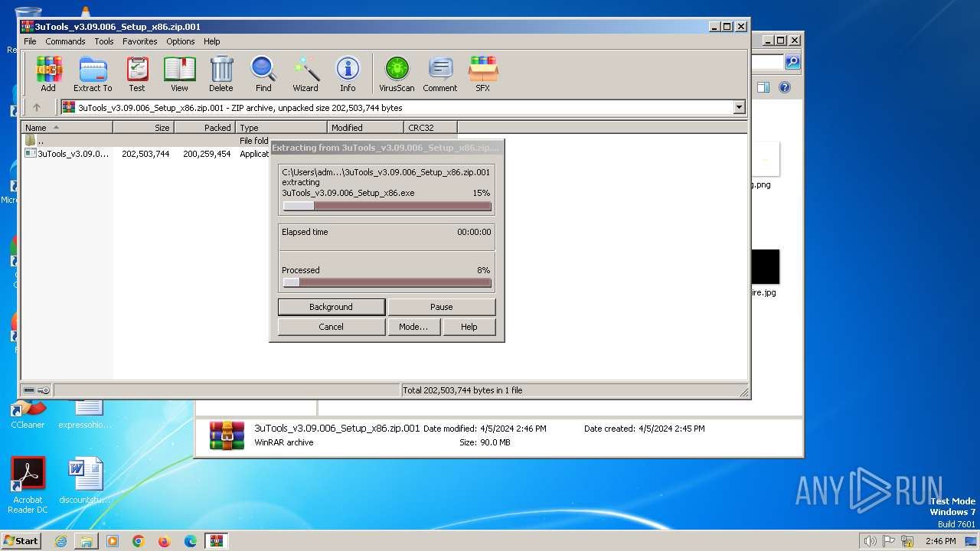Image resolution: width=980 pixels, height=551 pixels.
Task: Open the Tools menu
Action: (x=104, y=41)
